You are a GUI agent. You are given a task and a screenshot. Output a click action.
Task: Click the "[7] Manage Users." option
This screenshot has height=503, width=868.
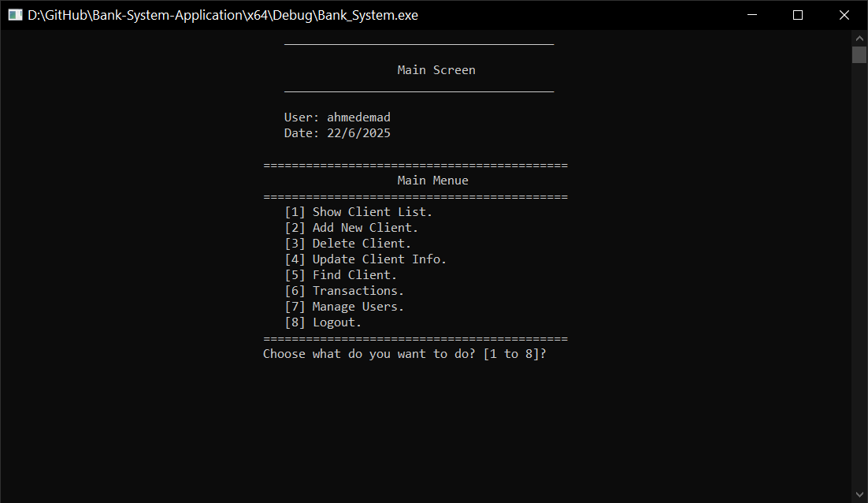click(344, 307)
